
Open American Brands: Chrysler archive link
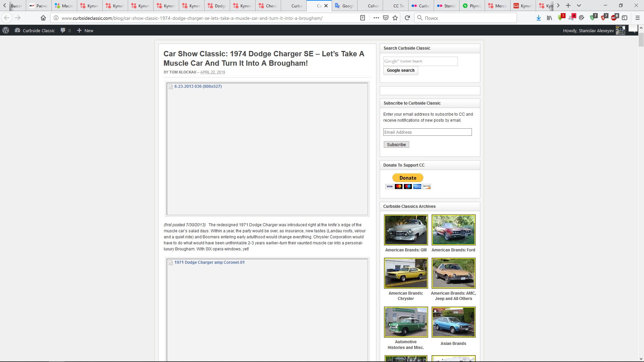coord(406,296)
